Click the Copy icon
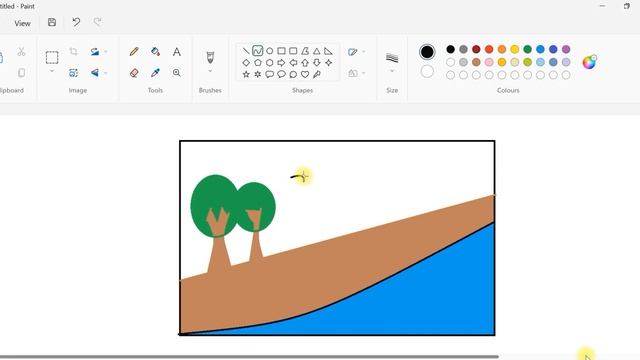Viewport: 640px width, 360px height. 21,73
